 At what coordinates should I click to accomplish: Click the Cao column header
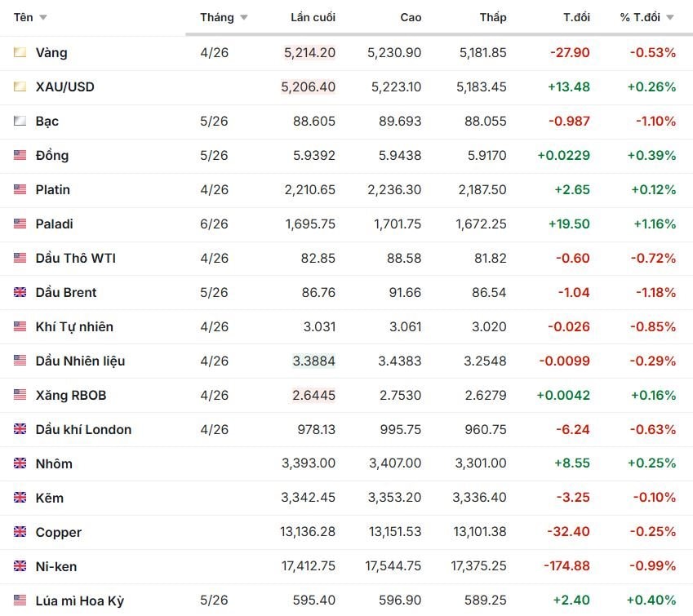411,18
